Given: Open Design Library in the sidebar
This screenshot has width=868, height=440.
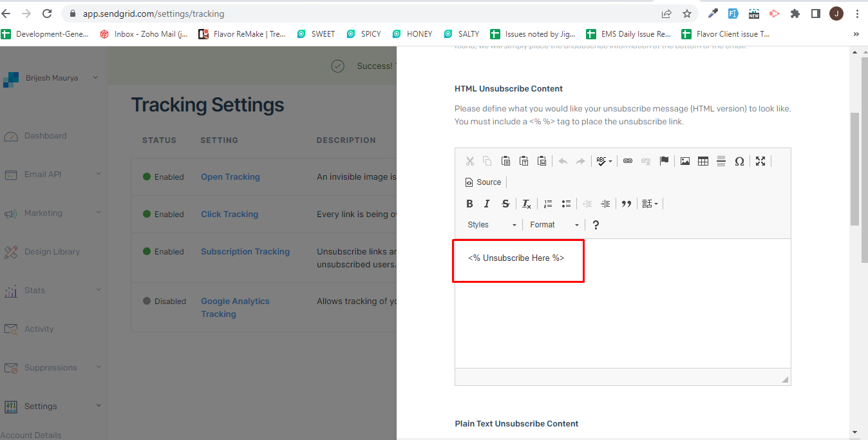Looking at the screenshot, I should click(x=52, y=252).
